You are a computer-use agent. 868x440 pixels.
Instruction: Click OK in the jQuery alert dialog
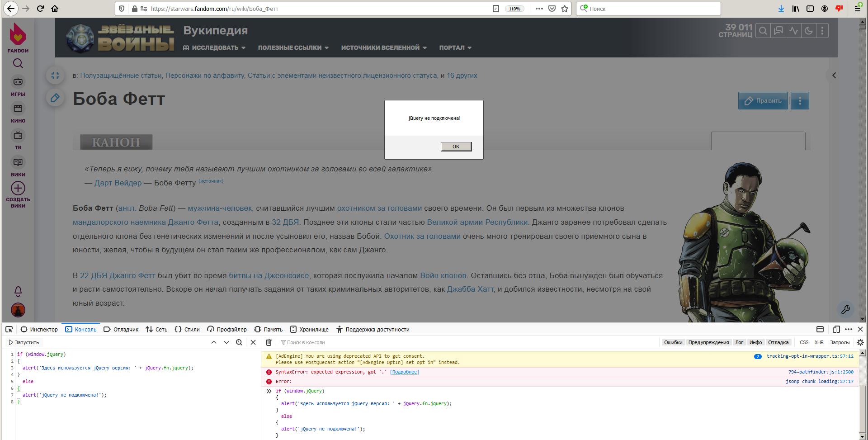pos(456,147)
